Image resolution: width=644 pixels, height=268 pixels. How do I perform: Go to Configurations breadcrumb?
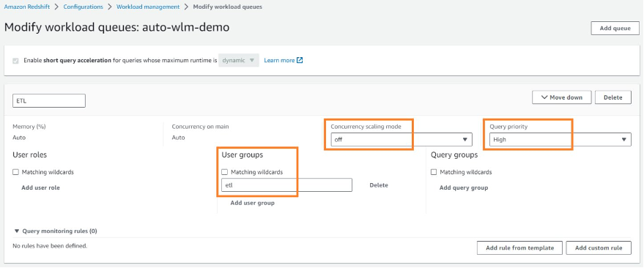(x=83, y=7)
